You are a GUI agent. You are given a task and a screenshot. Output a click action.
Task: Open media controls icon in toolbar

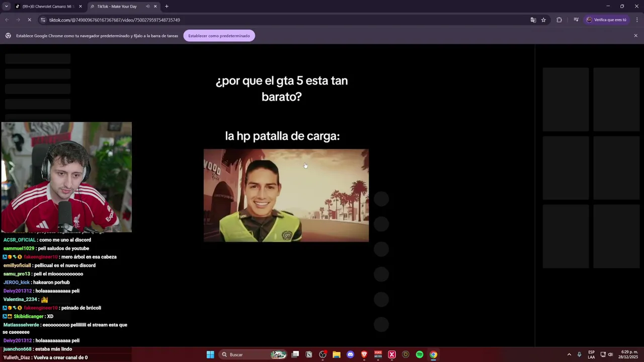pos(576,20)
